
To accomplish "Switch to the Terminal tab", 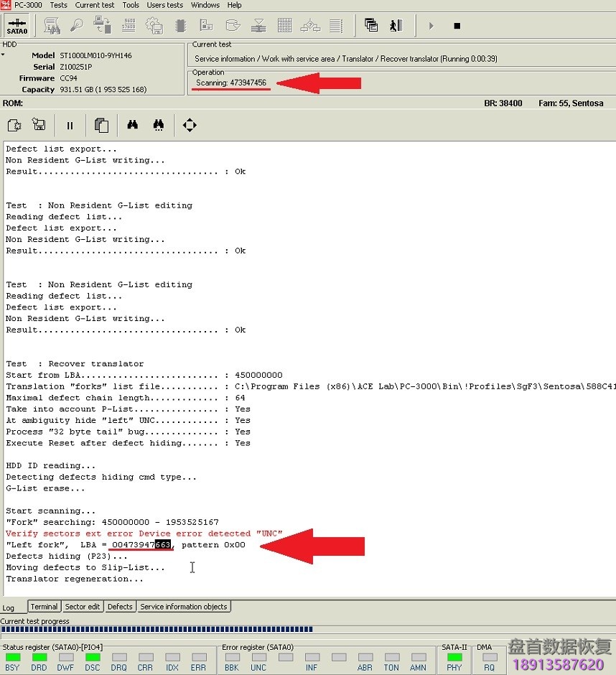I will [x=44, y=607].
